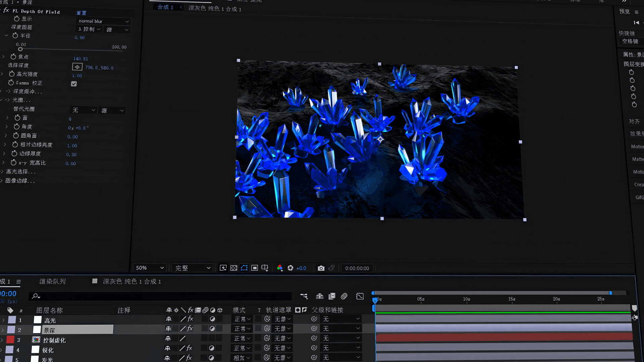Toggle mask and shape path visibility icon
This screenshot has width=644, height=362.
244,268
